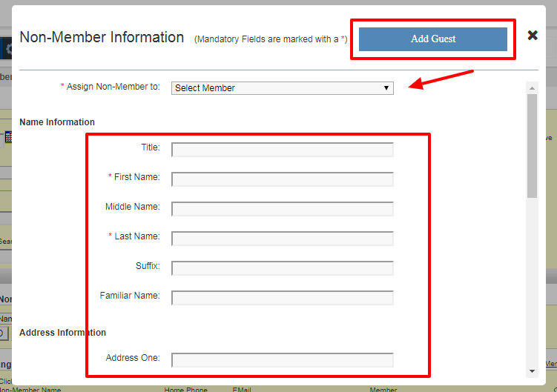The height and width of the screenshot is (392, 557).
Task: Click the vertical scrollbar thumb
Action: click(x=532, y=145)
